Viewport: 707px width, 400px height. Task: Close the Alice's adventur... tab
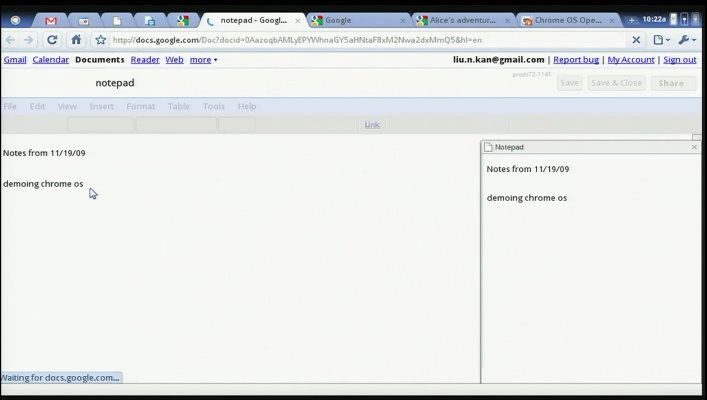tap(507, 21)
